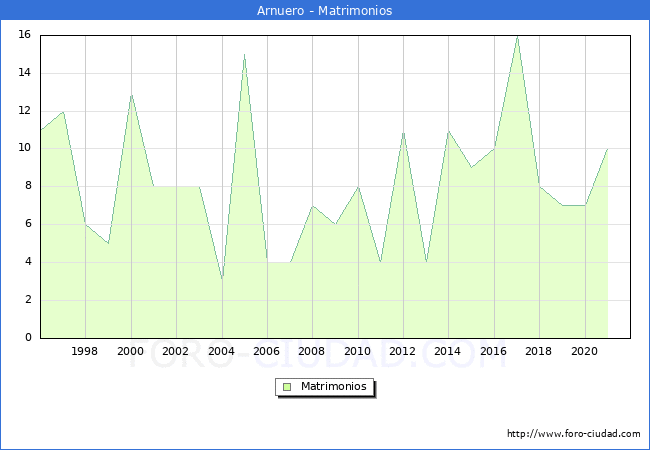Click y-axis label 10

point(25,148)
